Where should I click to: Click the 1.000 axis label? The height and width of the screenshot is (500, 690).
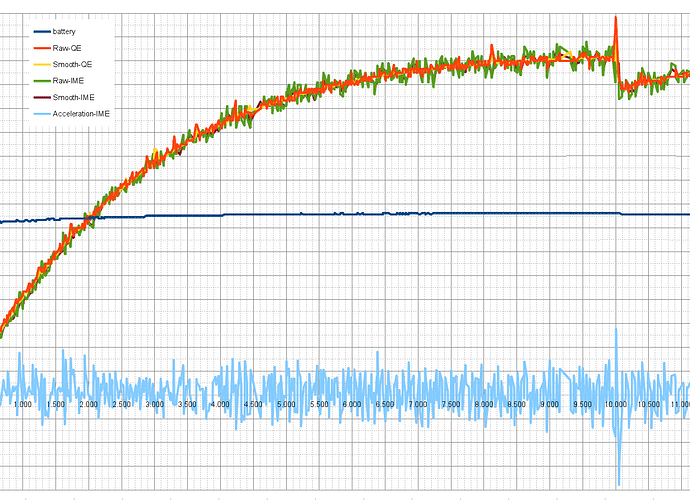click(x=22, y=404)
